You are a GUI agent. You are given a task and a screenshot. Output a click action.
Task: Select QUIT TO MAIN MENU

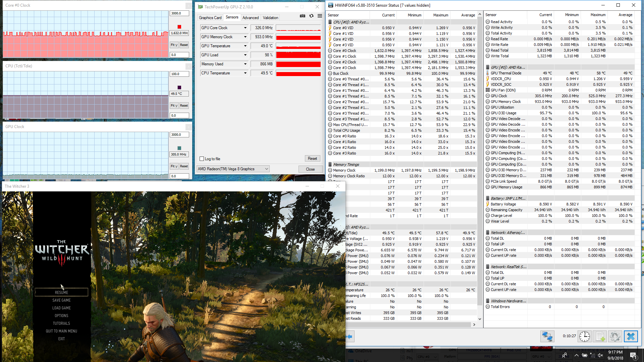tap(61, 331)
